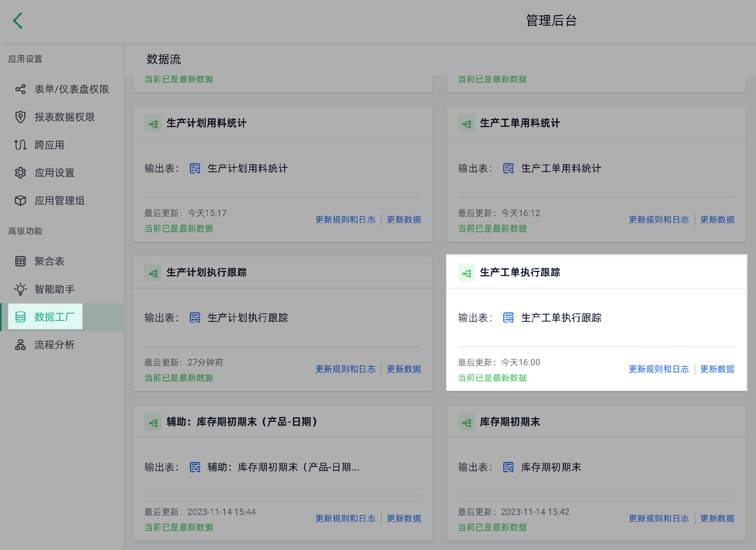Viewport: 756px width, 550px height.
Task: Open 流程分析 from the sidebar
Action: coord(54,345)
